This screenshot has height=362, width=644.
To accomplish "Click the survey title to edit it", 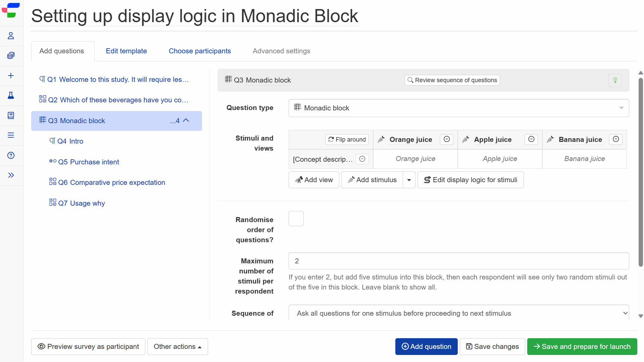I will (195, 16).
